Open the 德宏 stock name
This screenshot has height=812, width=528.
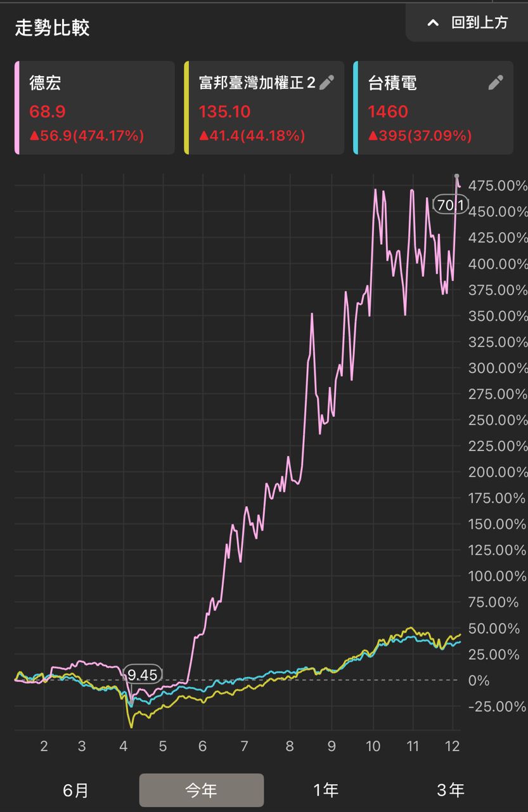pos(45,83)
